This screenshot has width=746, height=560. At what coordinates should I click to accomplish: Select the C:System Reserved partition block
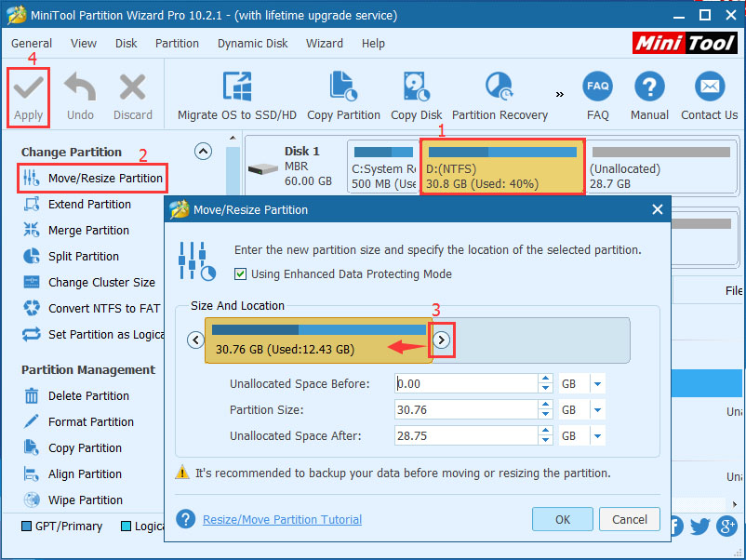click(x=383, y=167)
